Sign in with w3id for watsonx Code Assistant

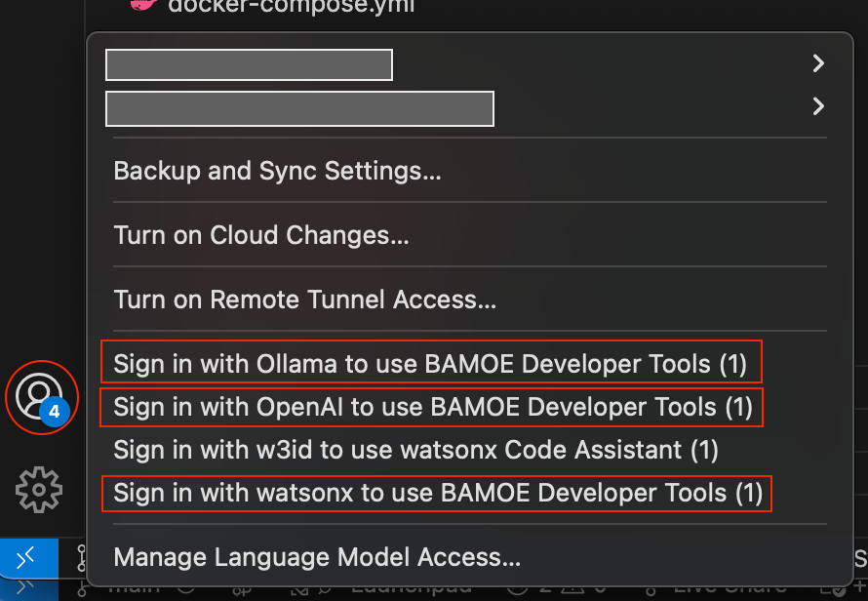click(415, 450)
